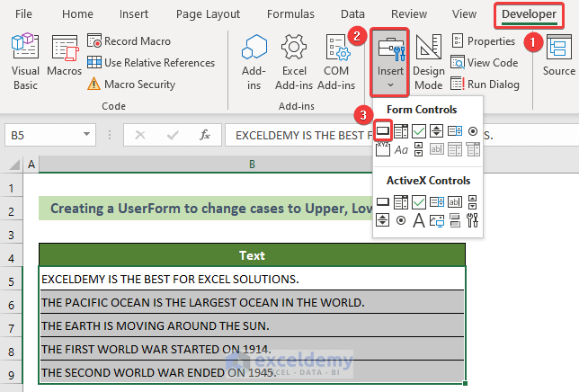Select the Developer tab
This screenshot has width=579, height=392.
(x=529, y=14)
